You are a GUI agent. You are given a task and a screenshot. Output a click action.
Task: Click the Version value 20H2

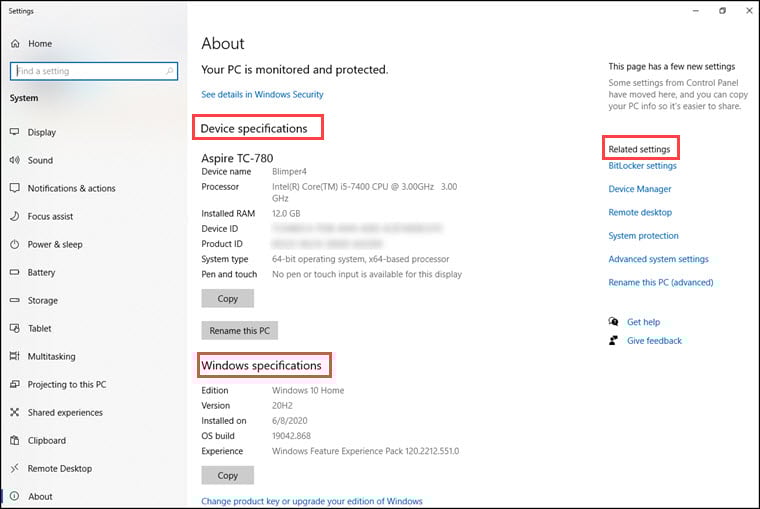click(x=282, y=405)
